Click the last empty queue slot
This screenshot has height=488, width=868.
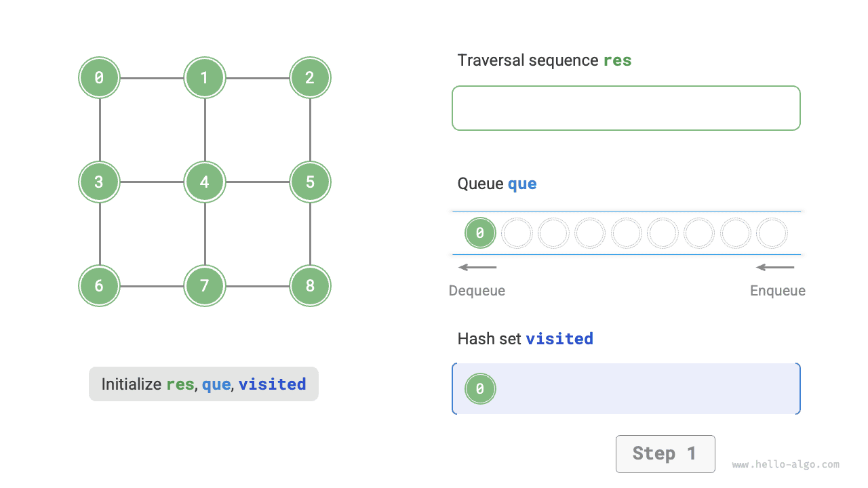click(x=772, y=233)
